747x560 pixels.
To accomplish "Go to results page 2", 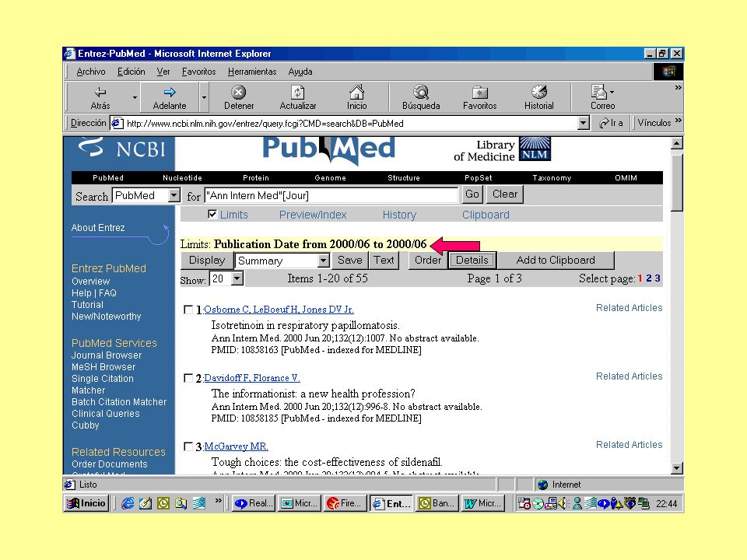I will [649, 278].
